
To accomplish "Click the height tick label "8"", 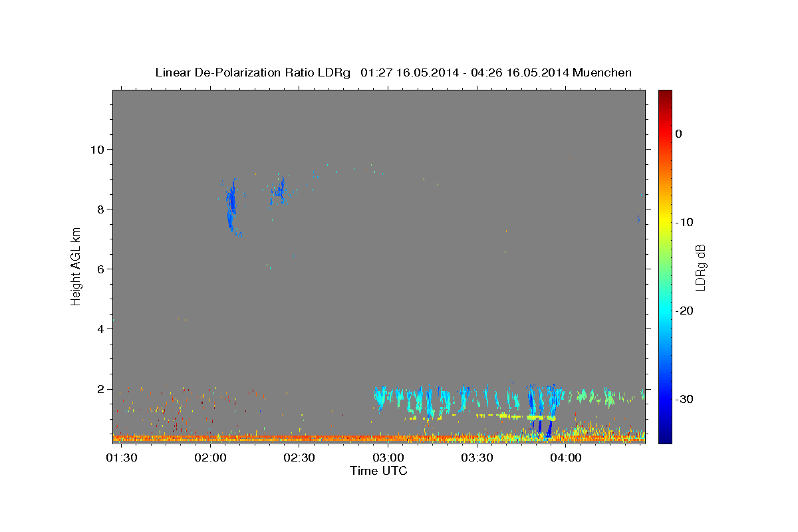I will point(102,209).
